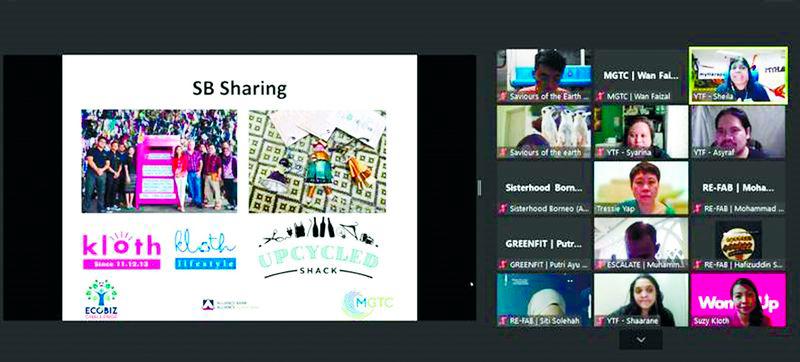The width and height of the screenshot is (800, 362).
Task: Click muted mic icon on ESCALATE | Muhammad tile
Action: (x=601, y=264)
